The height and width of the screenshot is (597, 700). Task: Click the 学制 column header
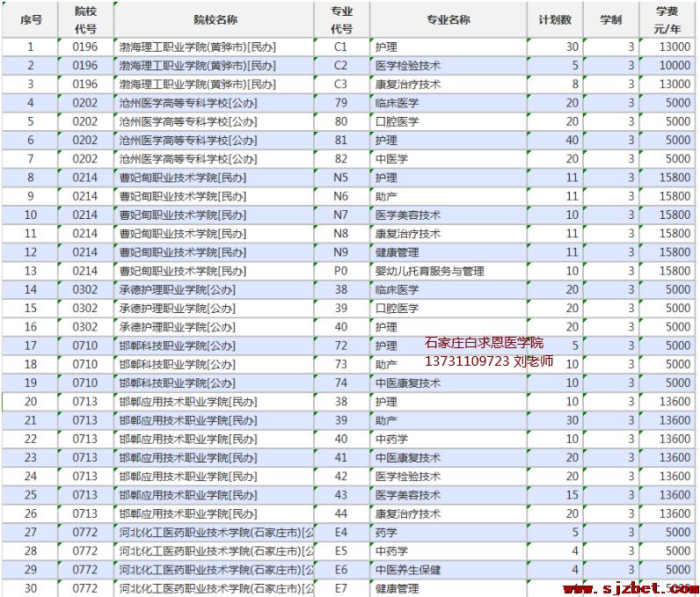(x=610, y=19)
